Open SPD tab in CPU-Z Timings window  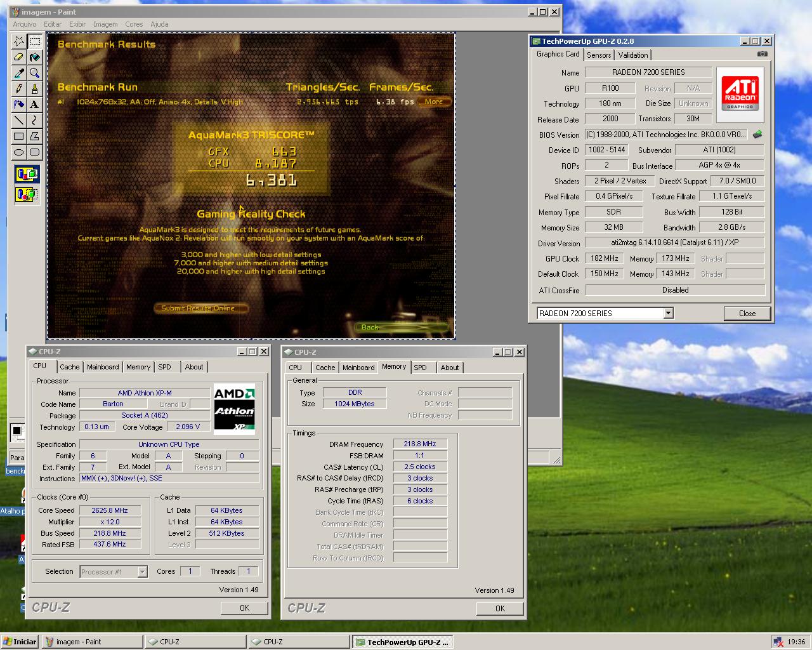click(420, 368)
